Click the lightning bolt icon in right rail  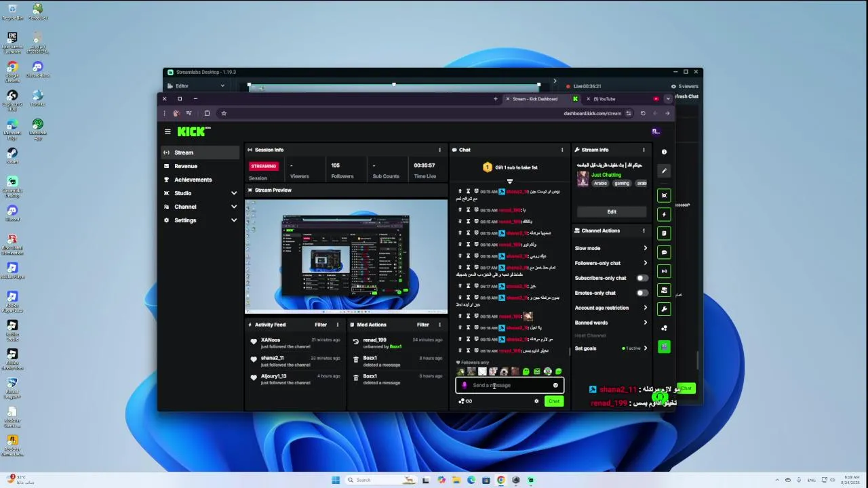[664, 214]
